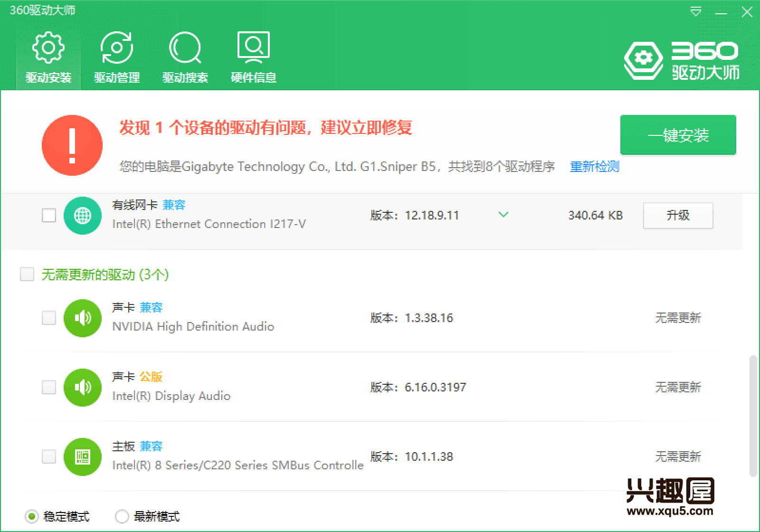The width and height of the screenshot is (760, 532).
Task: Click the 主板 SMBus Controller chip icon
Action: click(83, 456)
